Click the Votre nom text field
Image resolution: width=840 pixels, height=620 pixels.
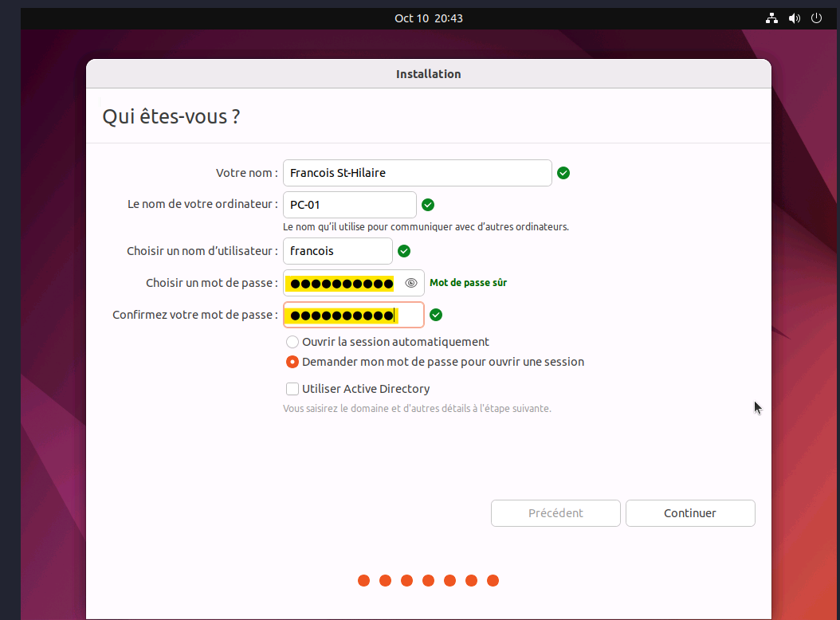(x=417, y=173)
